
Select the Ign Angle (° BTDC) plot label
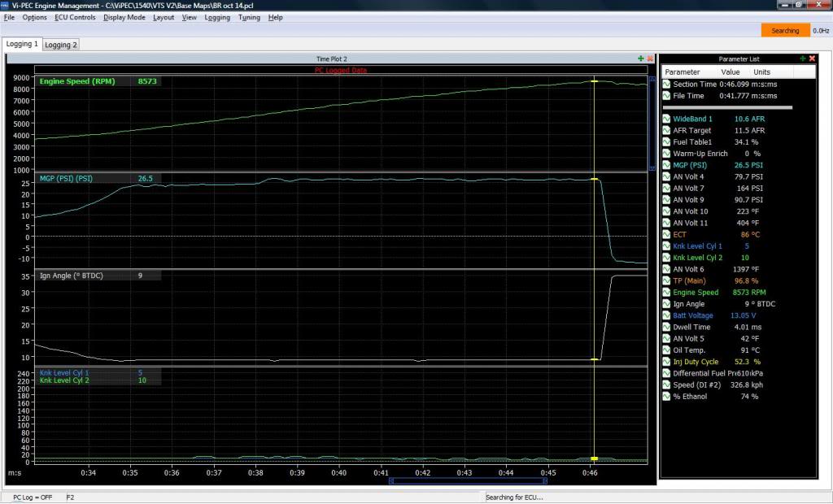[72, 276]
